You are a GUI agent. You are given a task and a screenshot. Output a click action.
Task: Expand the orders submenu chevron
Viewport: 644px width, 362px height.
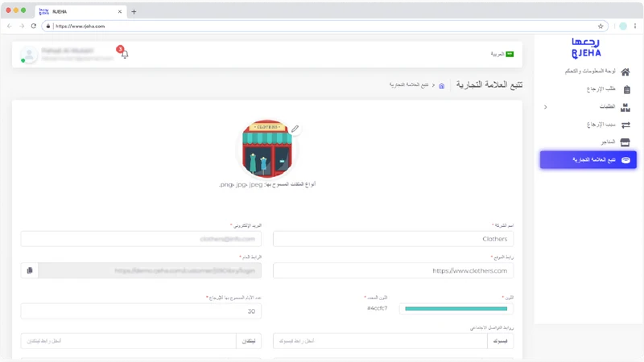click(546, 107)
